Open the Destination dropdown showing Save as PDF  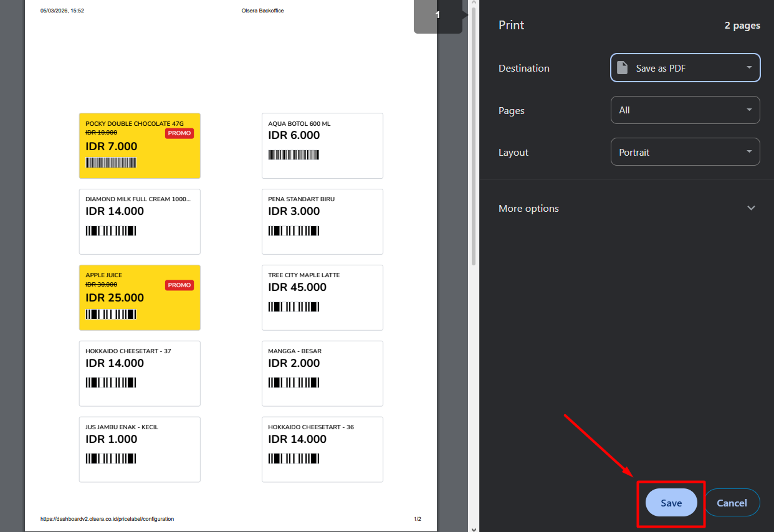686,68
